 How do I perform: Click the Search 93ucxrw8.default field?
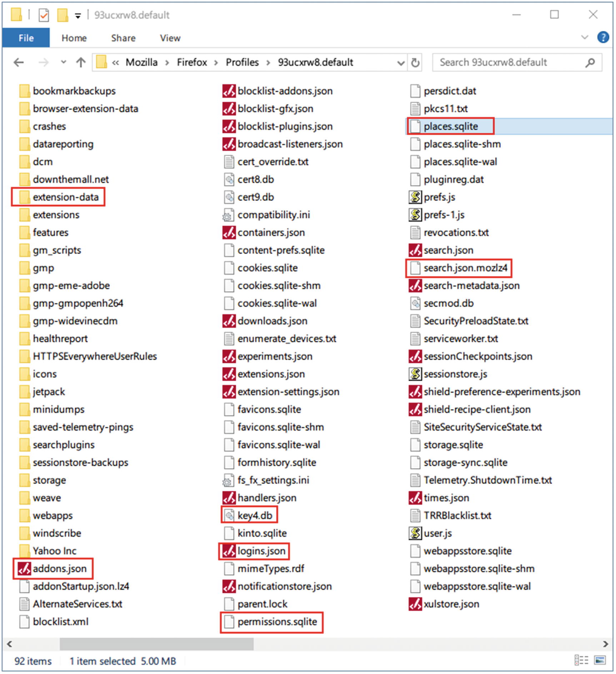pos(517,63)
